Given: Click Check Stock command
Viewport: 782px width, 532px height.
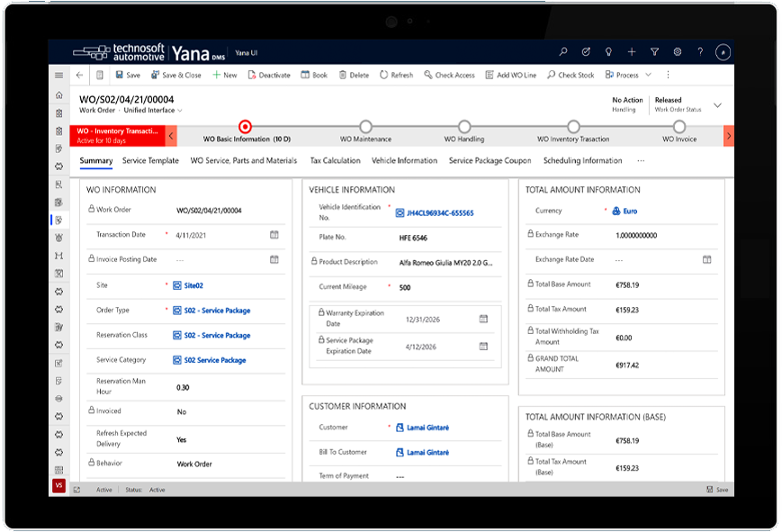Looking at the screenshot, I should (571, 75).
